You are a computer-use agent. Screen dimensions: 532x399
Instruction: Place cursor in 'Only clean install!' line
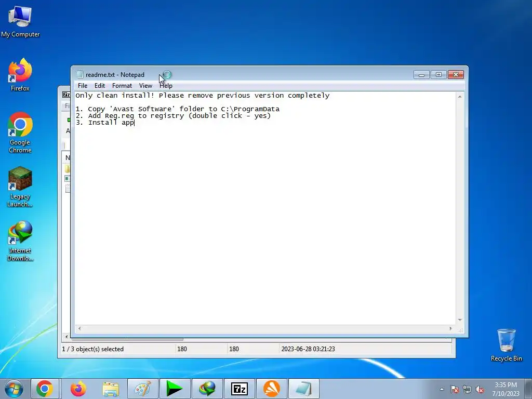pos(202,96)
